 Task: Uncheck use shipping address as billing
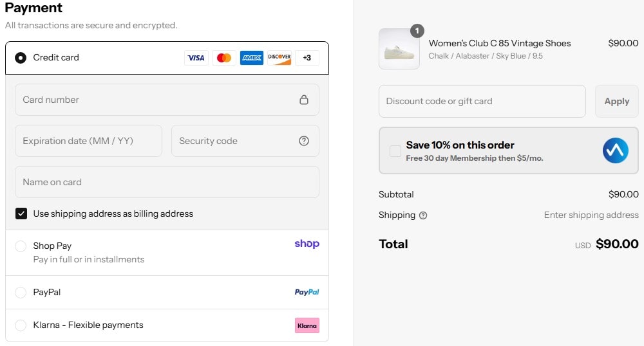(21, 214)
